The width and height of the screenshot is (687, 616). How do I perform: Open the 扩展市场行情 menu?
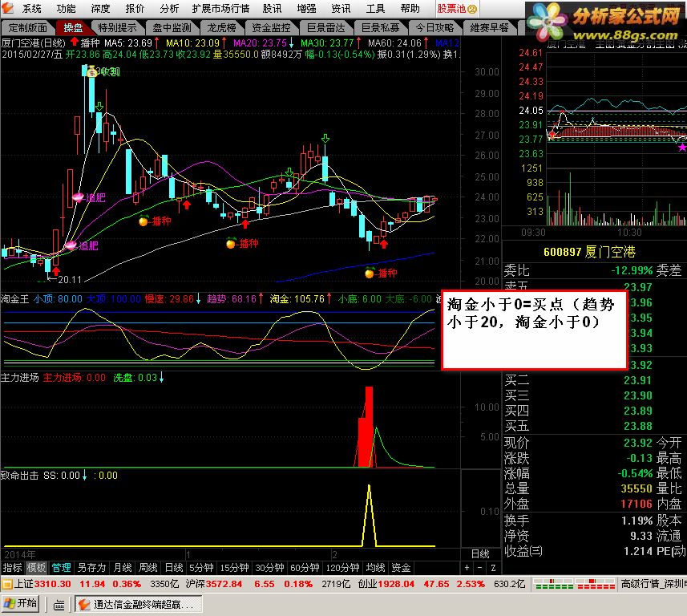coord(220,8)
